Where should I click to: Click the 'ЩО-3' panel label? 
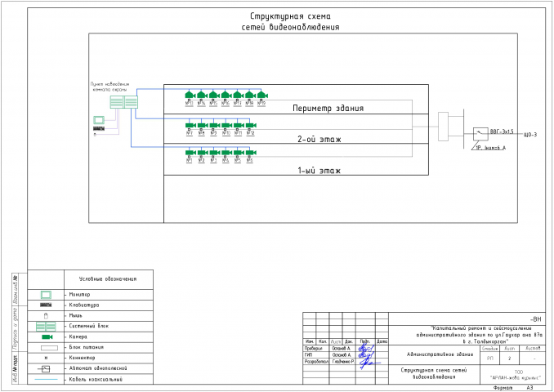coord(529,135)
